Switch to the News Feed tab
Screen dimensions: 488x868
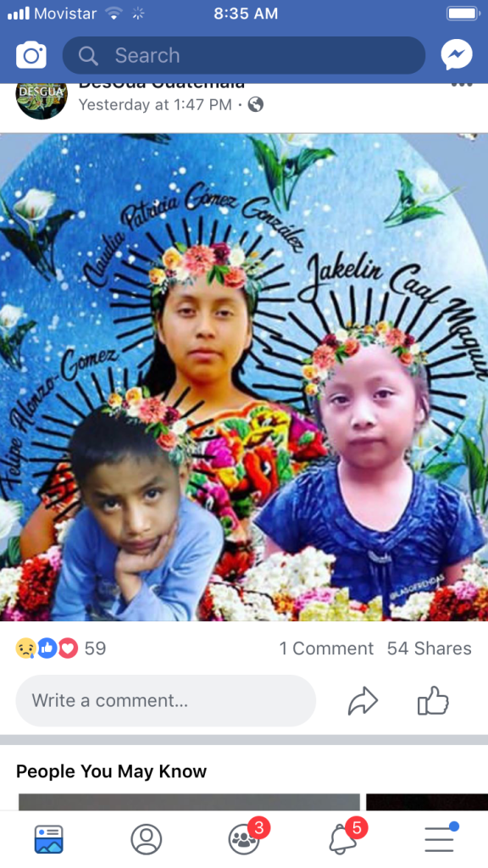pos(48,839)
